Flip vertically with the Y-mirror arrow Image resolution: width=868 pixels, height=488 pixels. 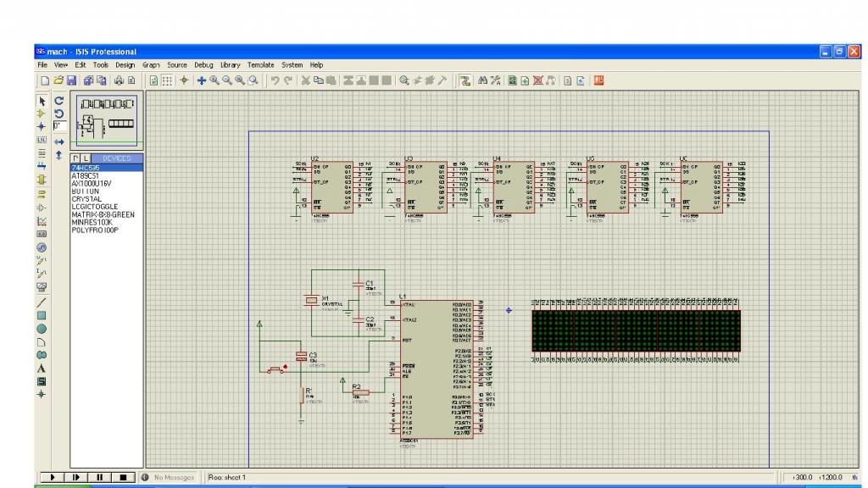point(59,156)
